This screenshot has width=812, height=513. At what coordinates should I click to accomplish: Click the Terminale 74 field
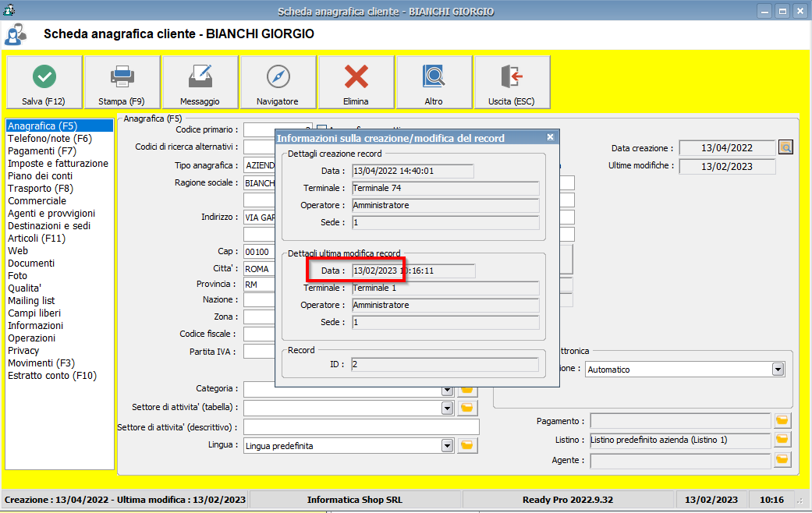(x=445, y=188)
